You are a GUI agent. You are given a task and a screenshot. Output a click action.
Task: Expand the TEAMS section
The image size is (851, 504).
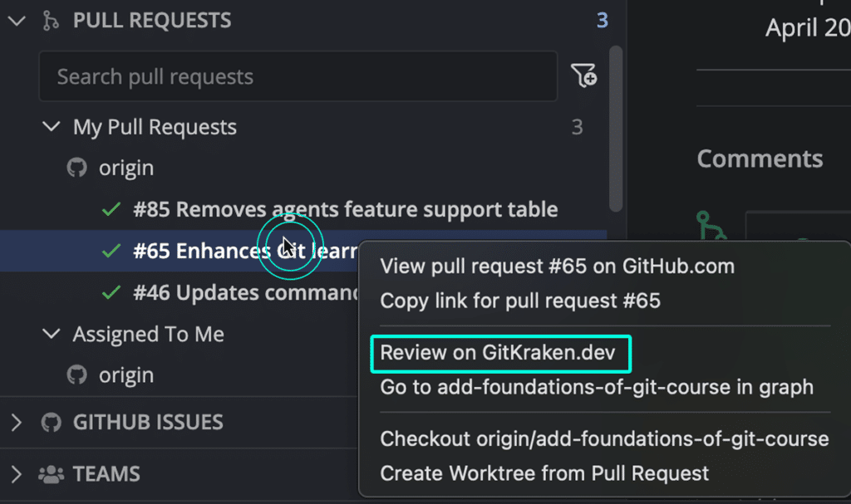pyautogui.click(x=17, y=474)
